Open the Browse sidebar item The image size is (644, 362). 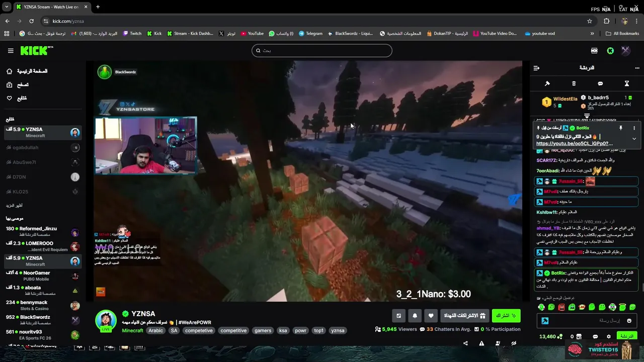(x=18, y=85)
